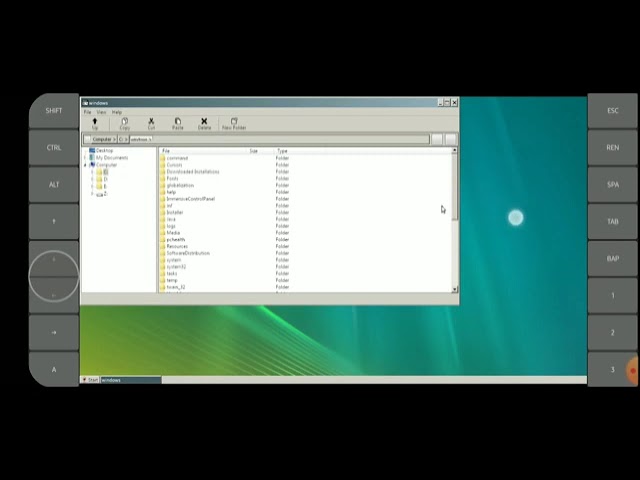Click the folder icon beside Fonts

pos(162,178)
